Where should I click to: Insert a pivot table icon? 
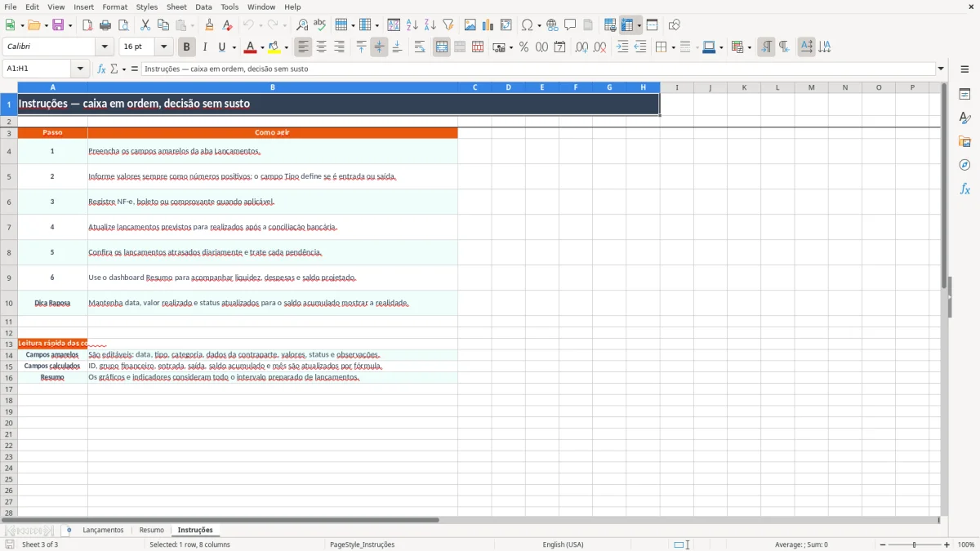(506, 25)
